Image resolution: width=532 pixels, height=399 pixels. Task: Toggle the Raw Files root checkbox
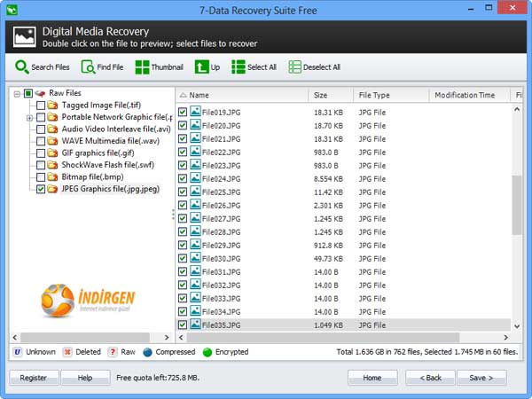point(28,93)
